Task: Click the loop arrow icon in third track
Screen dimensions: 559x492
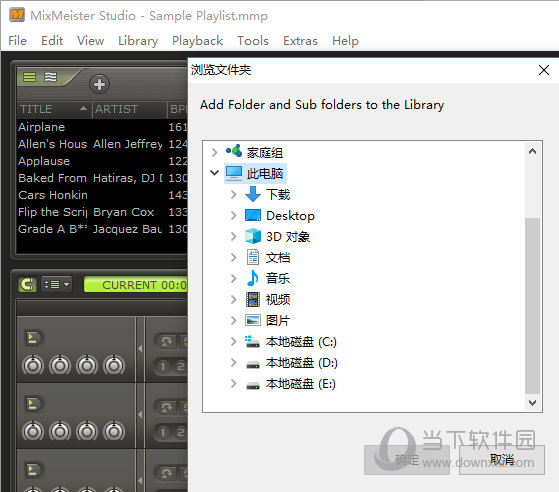Action: pyautogui.click(x=166, y=473)
